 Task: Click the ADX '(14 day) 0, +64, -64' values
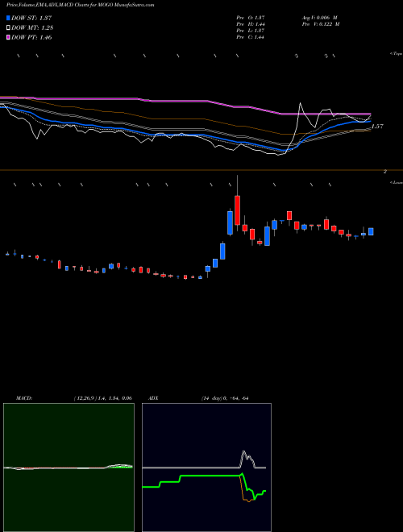pos(225,398)
